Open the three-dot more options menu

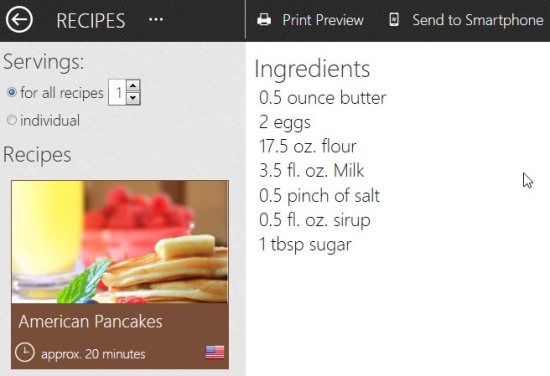click(x=156, y=19)
